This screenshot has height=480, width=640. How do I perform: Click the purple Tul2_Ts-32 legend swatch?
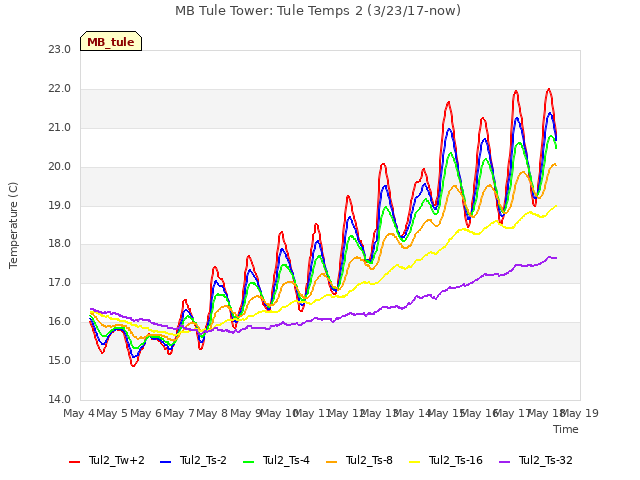tap(505, 462)
